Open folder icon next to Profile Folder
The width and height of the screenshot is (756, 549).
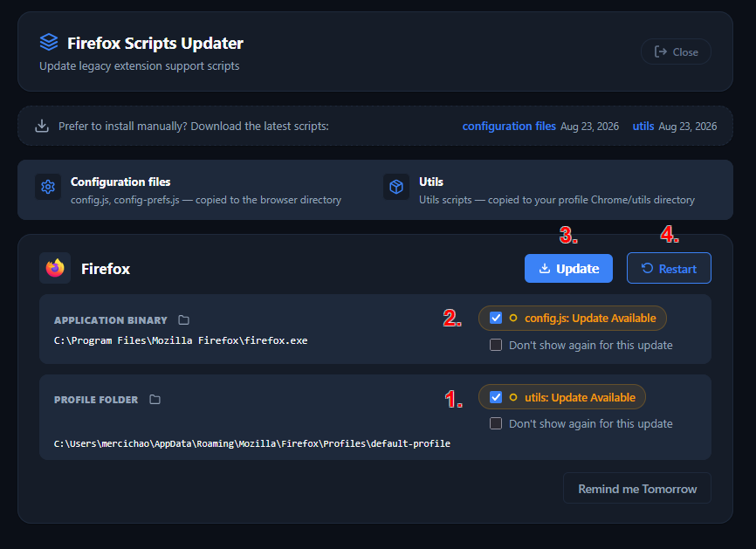pyautogui.click(x=155, y=400)
